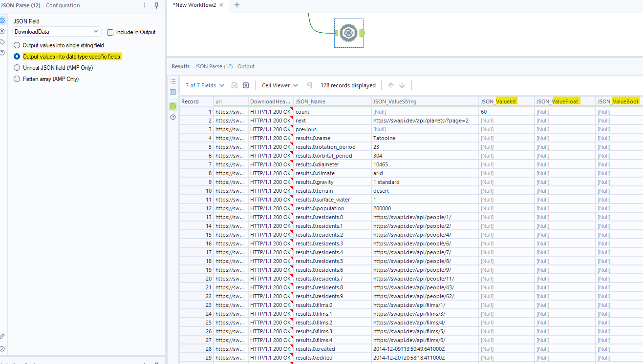Add a new workflow tab with plus
Image resolution: width=643 pixels, height=364 pixels.
pyautogui.click(x=237, y=5)
